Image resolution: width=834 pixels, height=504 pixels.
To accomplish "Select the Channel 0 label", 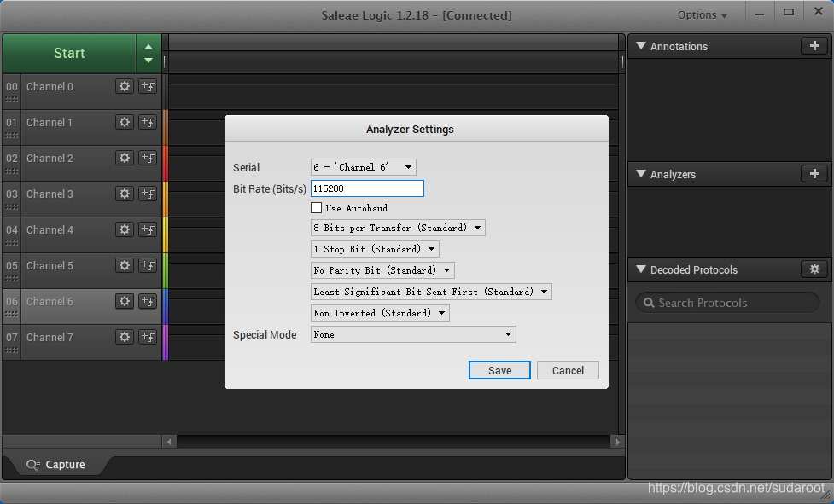I will [50, 87].
